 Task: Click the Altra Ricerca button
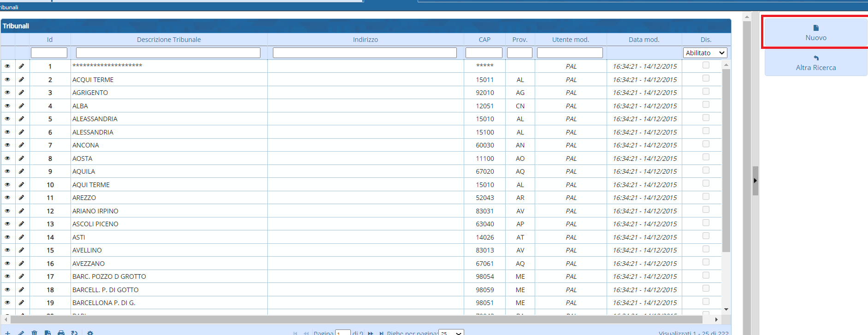[x=815, y=63]
